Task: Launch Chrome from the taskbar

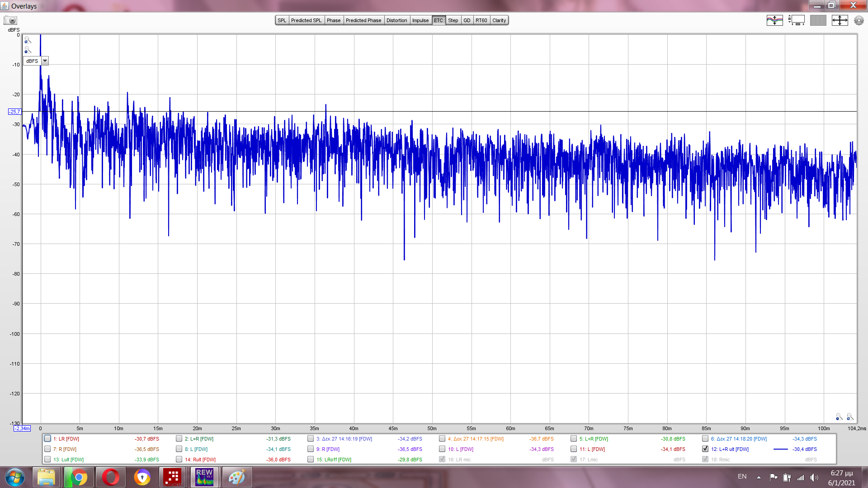Action: click(79, 477)
